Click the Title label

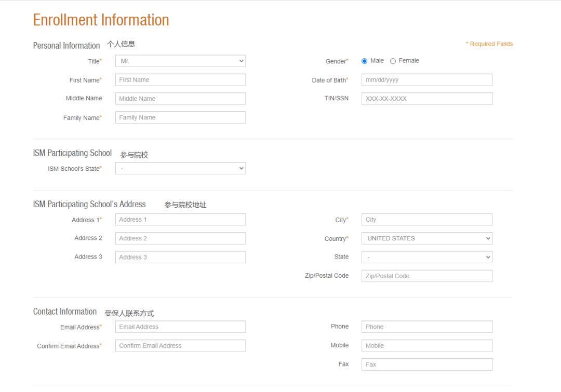click(x=95, y=61)
